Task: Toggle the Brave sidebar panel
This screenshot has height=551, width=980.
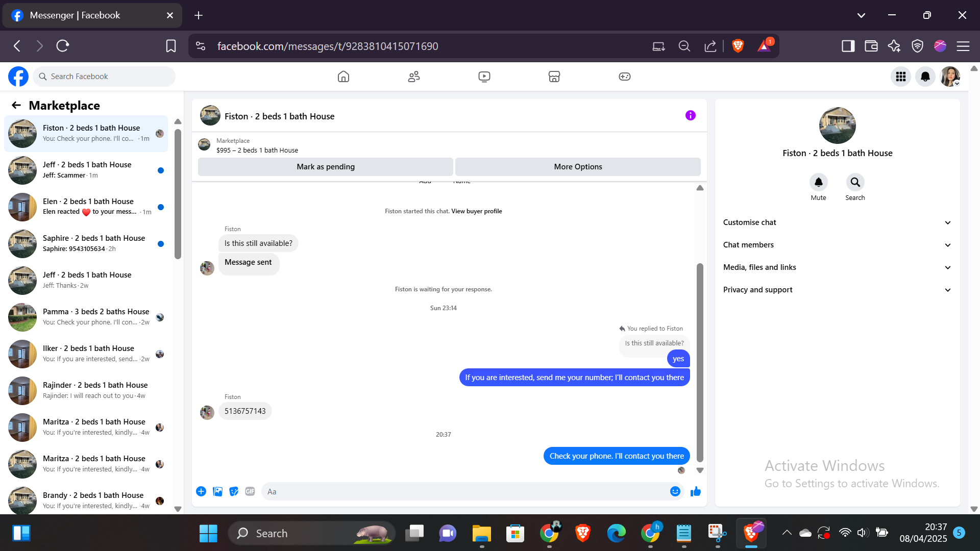Action: pos(848,46)
